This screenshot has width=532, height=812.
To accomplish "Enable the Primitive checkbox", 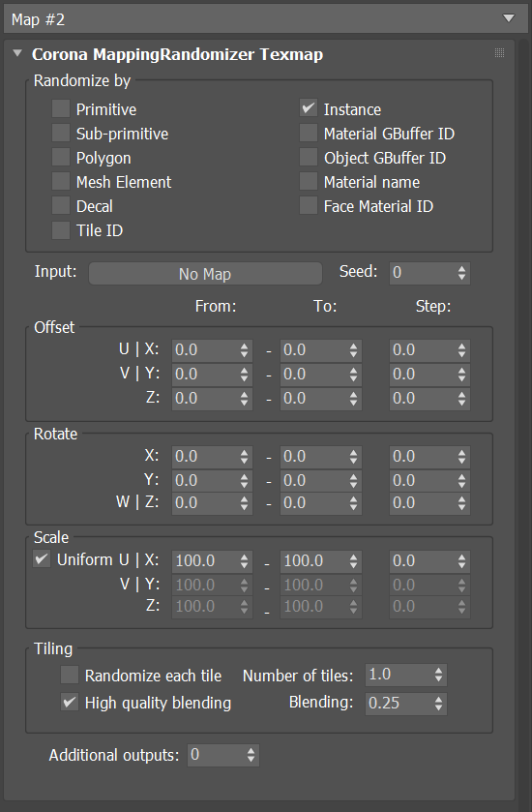I will click(61, 108).
